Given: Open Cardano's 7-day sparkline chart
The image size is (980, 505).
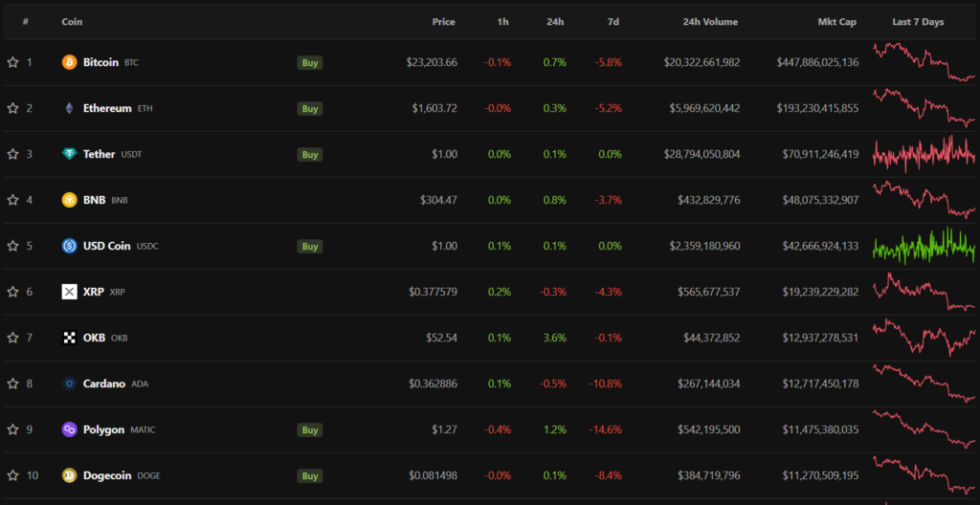Looking at the screenshot, I should point(924,384).
